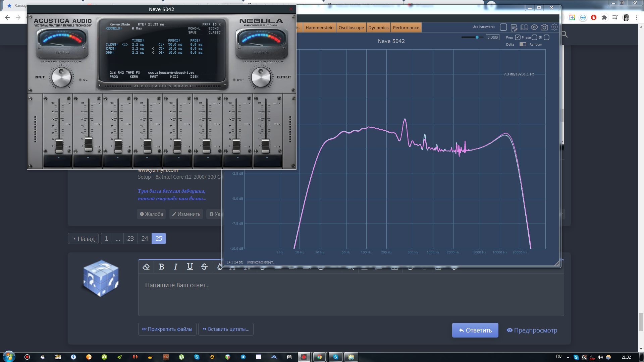Enable the Phase checkbox
The image size is (644, 362).
coord(535,37)
